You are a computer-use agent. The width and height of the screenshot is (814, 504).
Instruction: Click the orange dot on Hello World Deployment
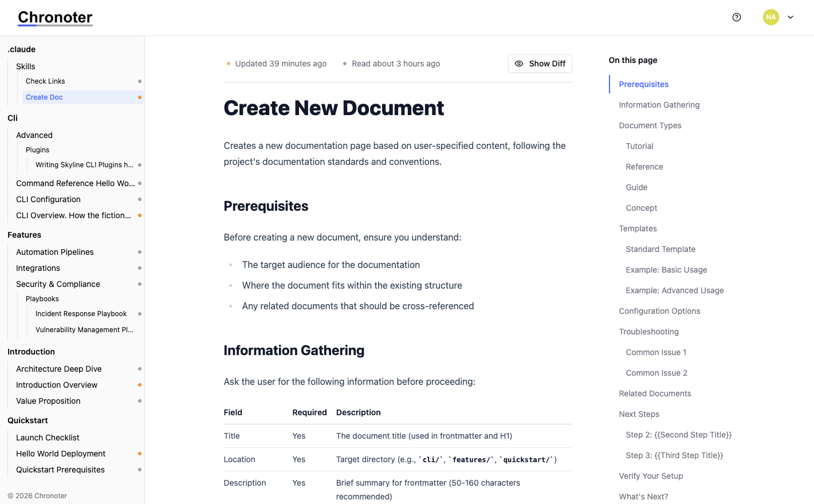click(x=140, y=454)
